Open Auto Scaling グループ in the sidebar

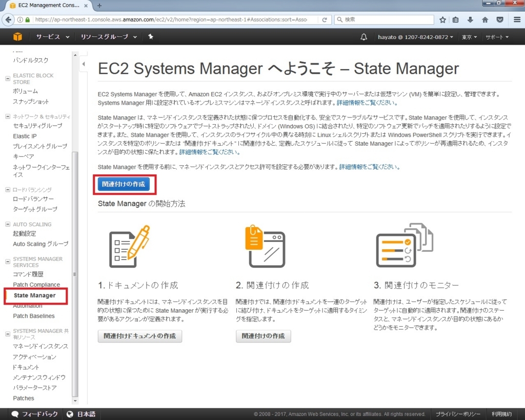point(41,244)
